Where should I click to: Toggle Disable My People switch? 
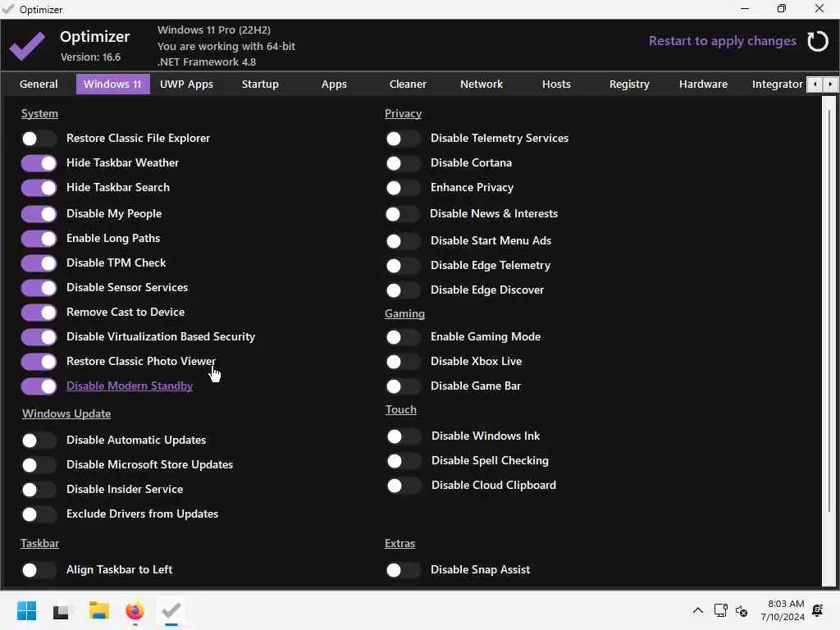coord(39,214)
